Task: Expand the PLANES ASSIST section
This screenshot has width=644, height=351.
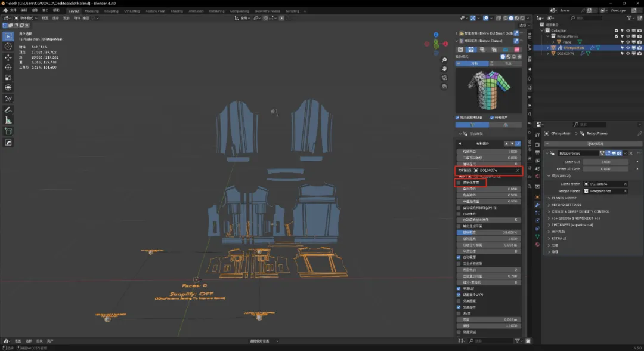Action: coord(563,198)
